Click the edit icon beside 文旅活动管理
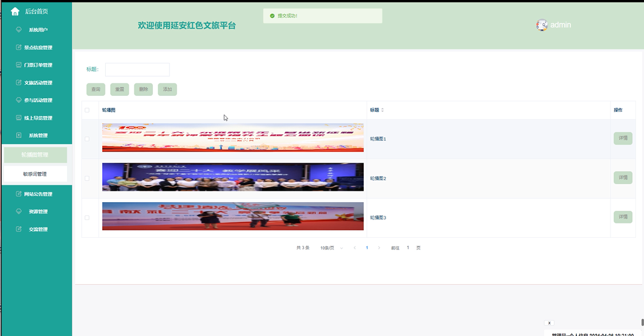Screen dimensions: 644x336 coord(18,83)
